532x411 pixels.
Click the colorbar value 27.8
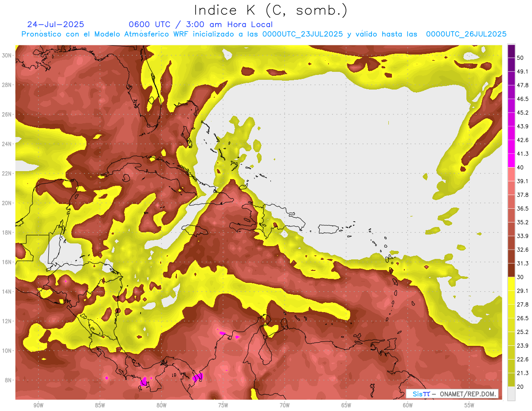click(523, 305)
